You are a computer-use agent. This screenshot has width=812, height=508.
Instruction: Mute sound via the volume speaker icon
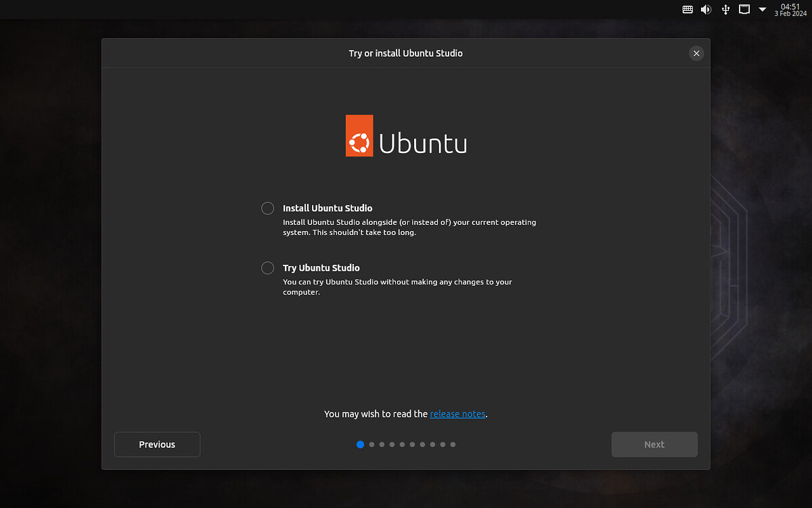click(706, 9)
